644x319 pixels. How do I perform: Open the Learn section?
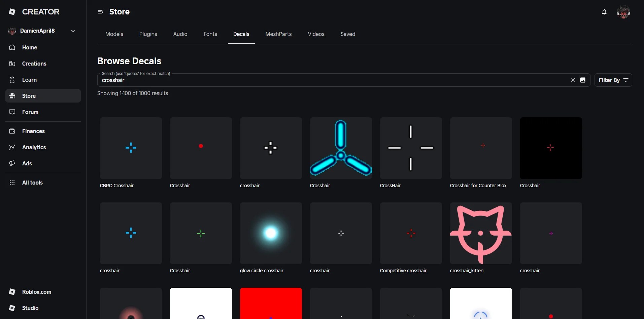point(29,80)
